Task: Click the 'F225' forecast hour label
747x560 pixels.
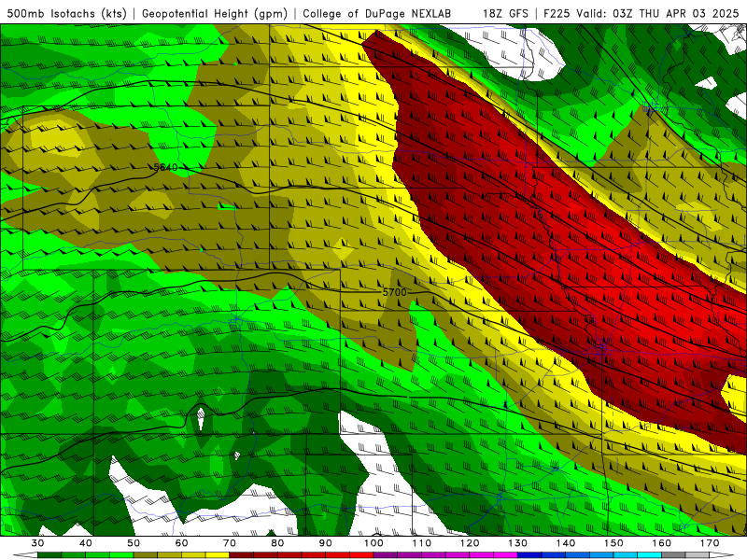Action: [557, 13]
